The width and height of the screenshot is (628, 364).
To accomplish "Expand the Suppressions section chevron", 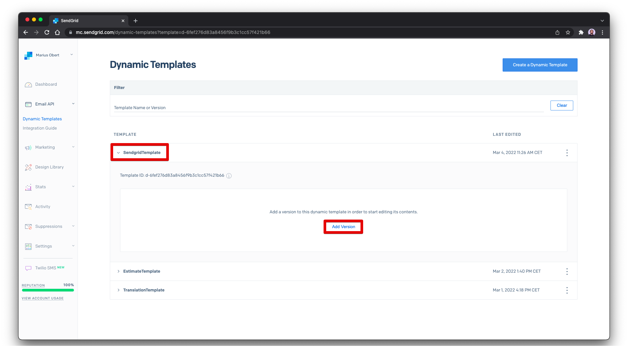I will pyautogui.click(x=73, y=226).
